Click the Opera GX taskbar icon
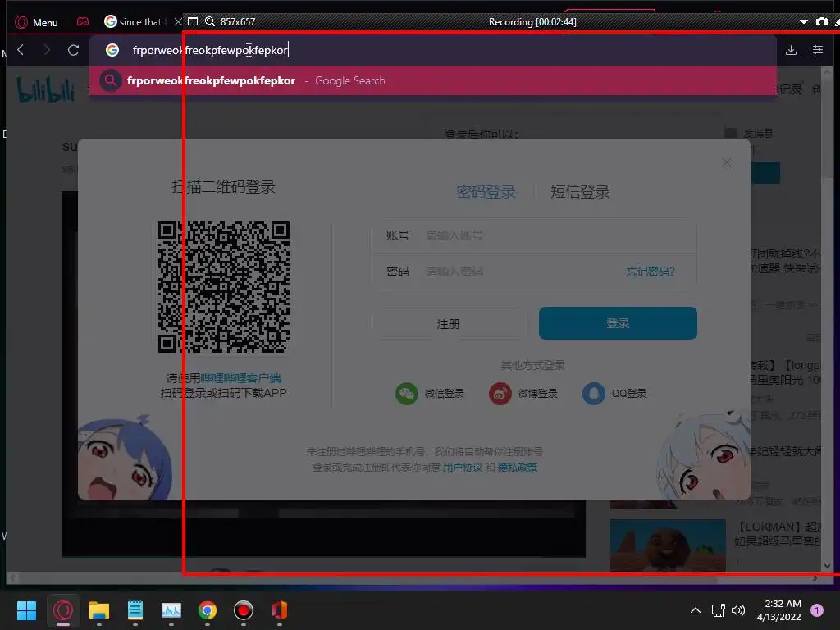The image size is (840, 630). [62, 610]
